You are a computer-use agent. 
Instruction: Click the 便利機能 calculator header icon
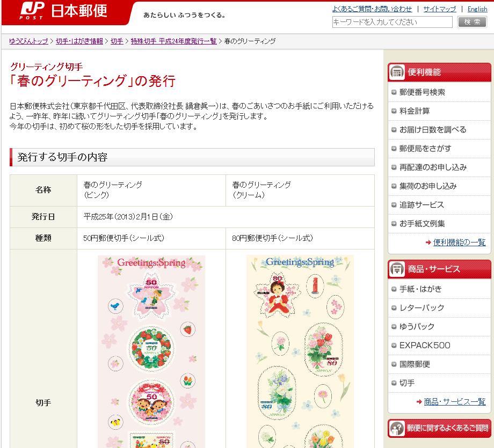[x=397, y=72]
